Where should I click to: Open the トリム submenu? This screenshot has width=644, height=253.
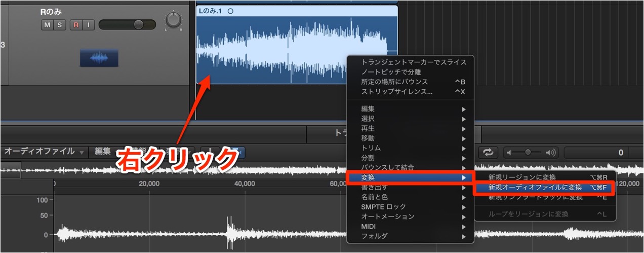pyautogui.click(x=411, y=148)
